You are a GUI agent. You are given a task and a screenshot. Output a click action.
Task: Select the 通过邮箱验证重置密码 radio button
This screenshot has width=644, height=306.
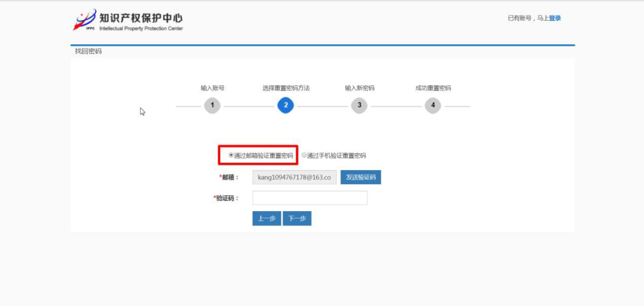coord(231,155)
